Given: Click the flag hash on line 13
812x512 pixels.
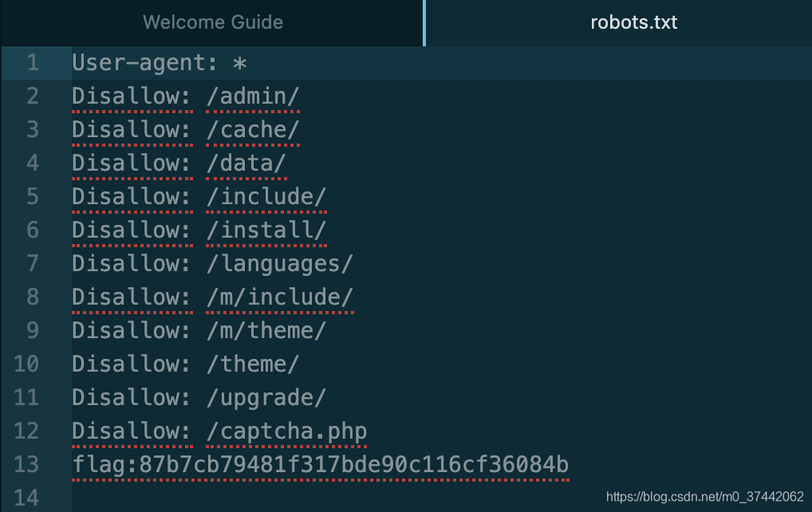Looking at the screenshot, I should [353, 464].
